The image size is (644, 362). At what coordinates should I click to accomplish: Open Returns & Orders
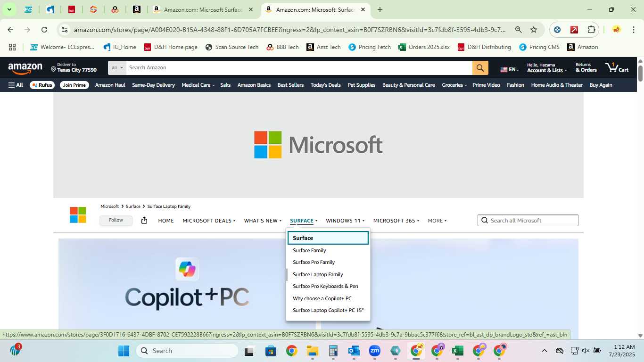pyautogui.click(x=586, y=67)
